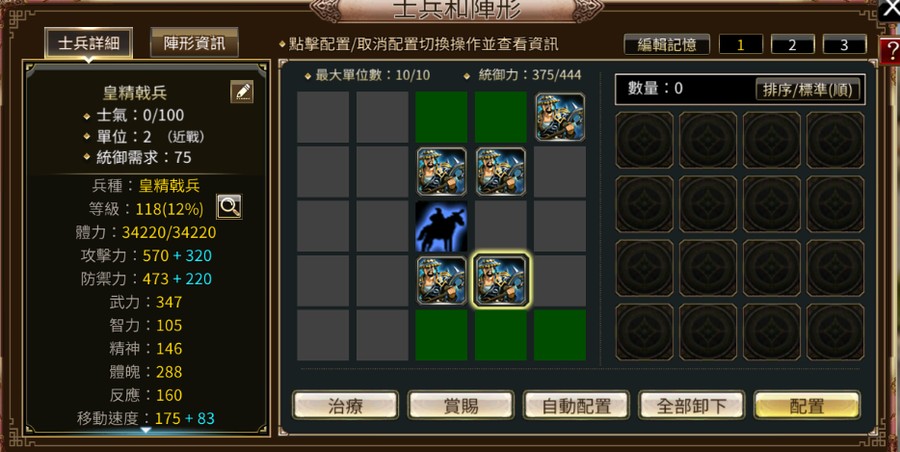Switch to formation memory slot 1
This screenshot has height=452, width=900.
(740, 44)
